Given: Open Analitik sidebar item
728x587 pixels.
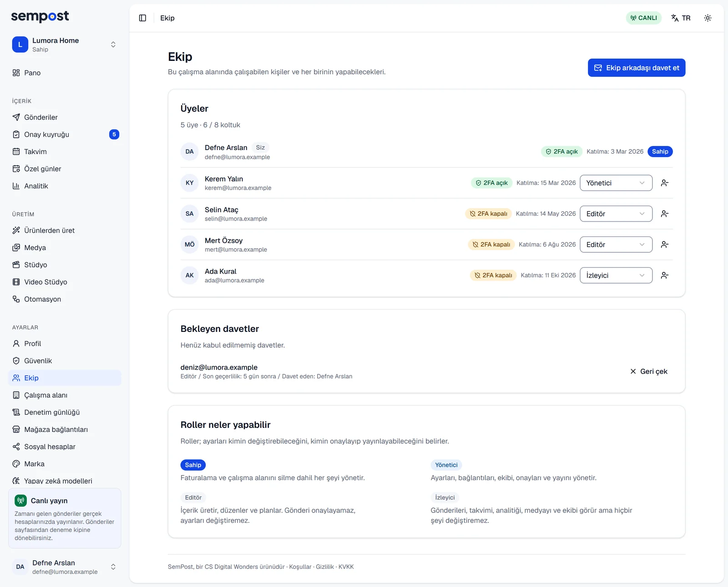Looking at the screenshot, I should point(65,186).
